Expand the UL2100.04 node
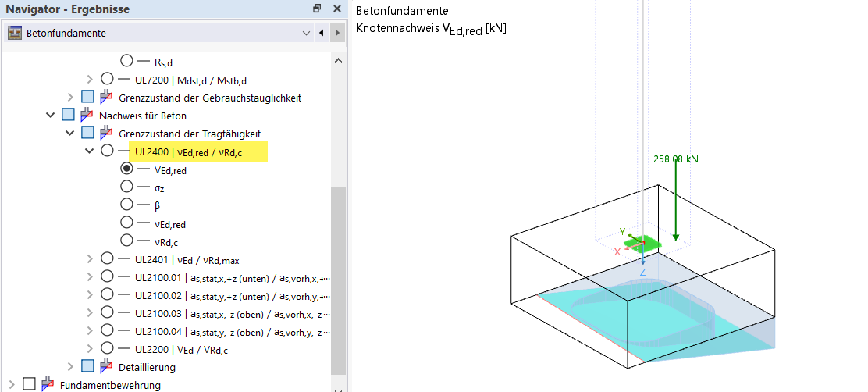Screen dimensions: 868x392 [x=91, y=330]
